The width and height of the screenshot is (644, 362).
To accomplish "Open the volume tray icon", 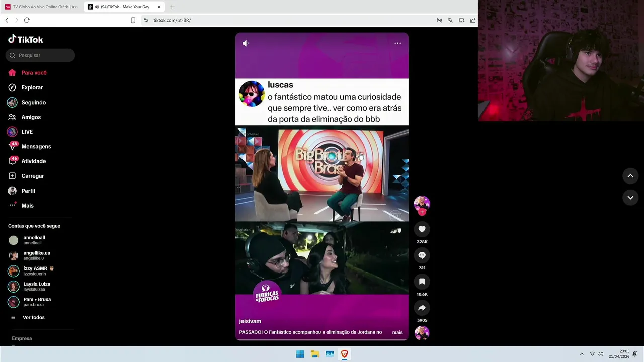I will coord(600,354).
